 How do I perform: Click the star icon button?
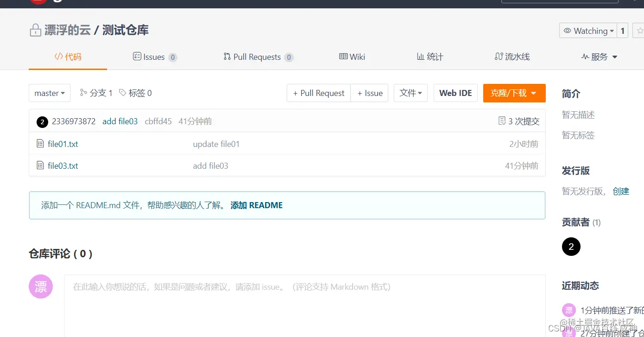tap(639, 31)
